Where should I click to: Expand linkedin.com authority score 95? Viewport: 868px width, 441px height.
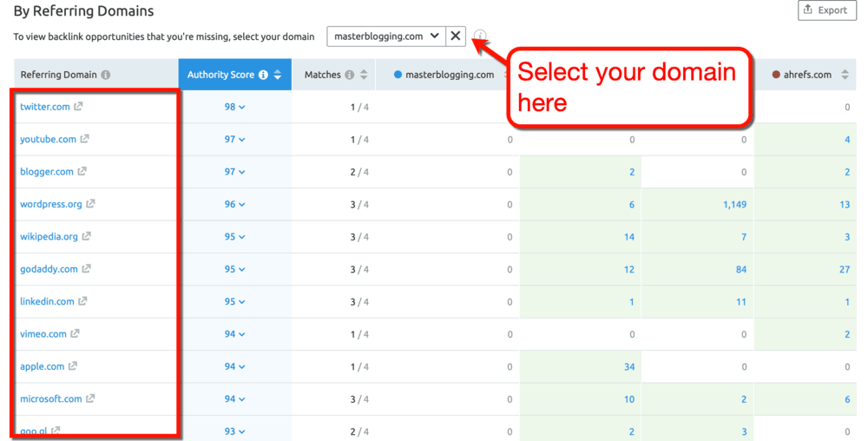coord(234,301)
